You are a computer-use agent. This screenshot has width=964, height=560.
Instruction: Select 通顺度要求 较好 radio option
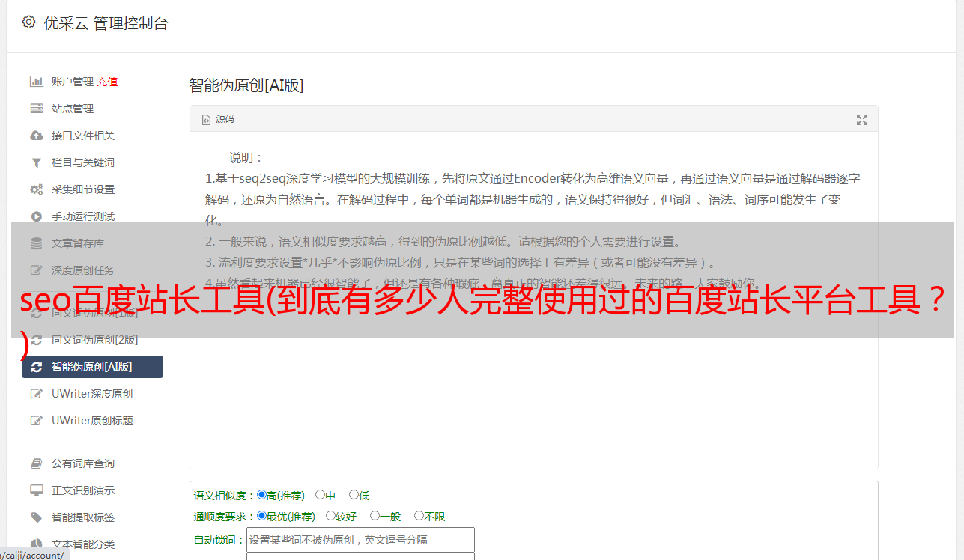(330, 516)
